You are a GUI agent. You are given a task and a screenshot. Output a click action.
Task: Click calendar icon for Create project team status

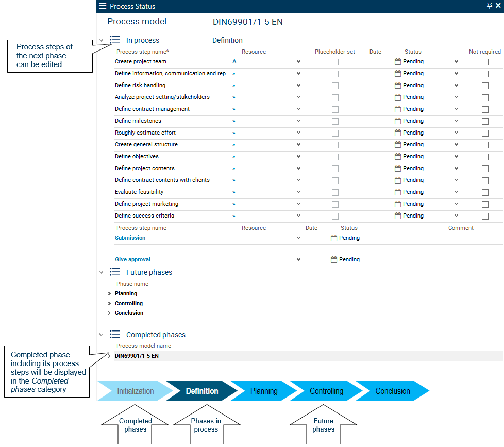coord(397,61)
